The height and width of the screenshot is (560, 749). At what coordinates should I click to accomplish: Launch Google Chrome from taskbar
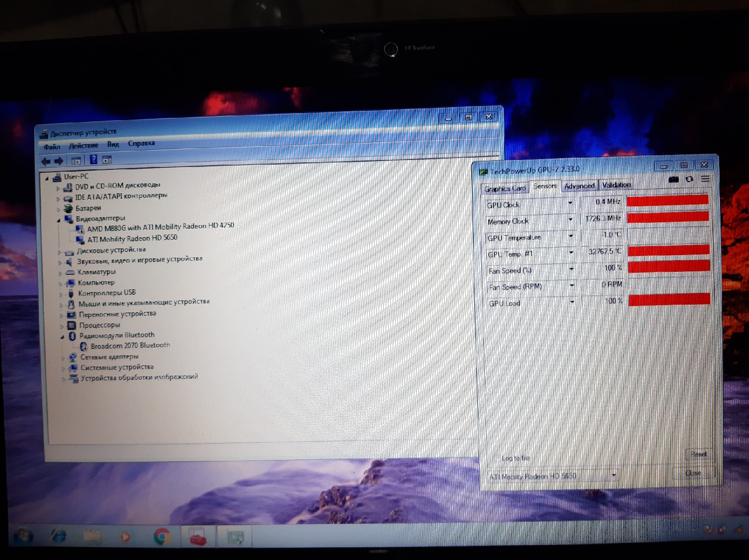[x=162, y=537]
